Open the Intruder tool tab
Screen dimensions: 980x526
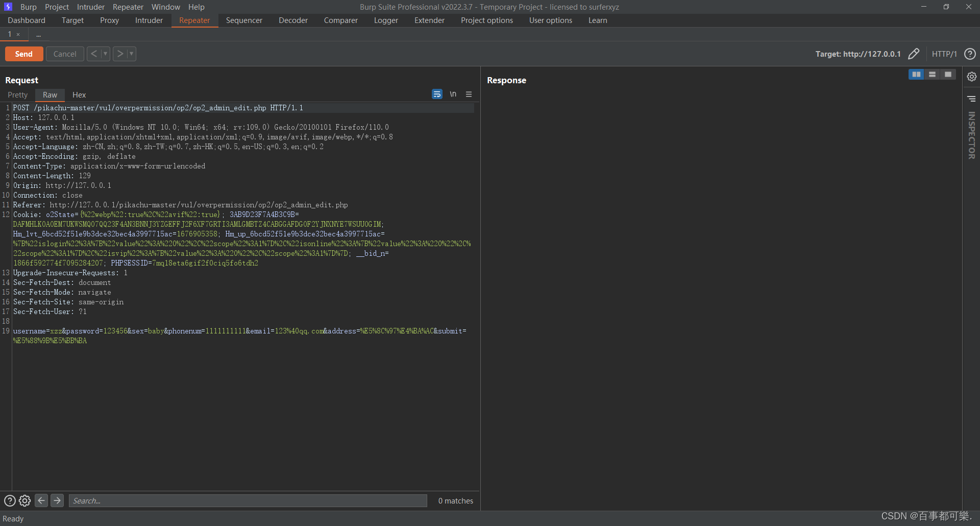(x=149, y=20)
